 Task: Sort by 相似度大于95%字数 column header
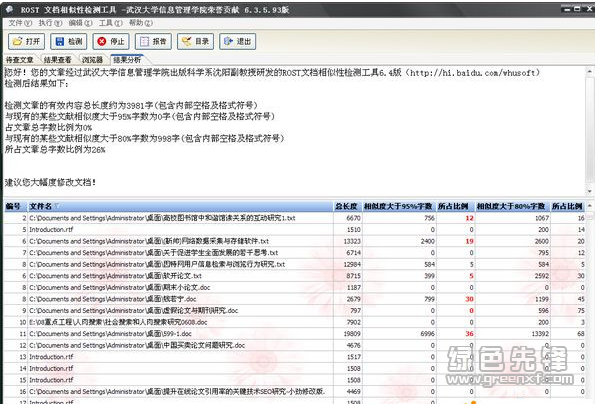point(398,206)
